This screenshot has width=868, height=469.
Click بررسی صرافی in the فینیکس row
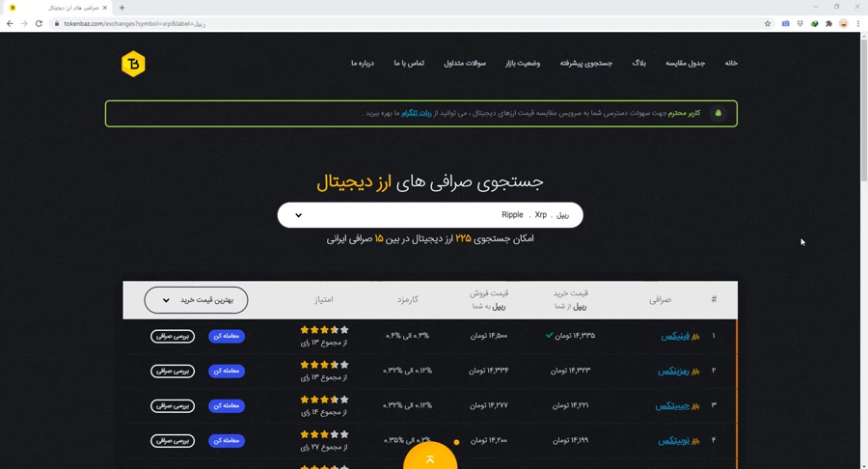173,336
